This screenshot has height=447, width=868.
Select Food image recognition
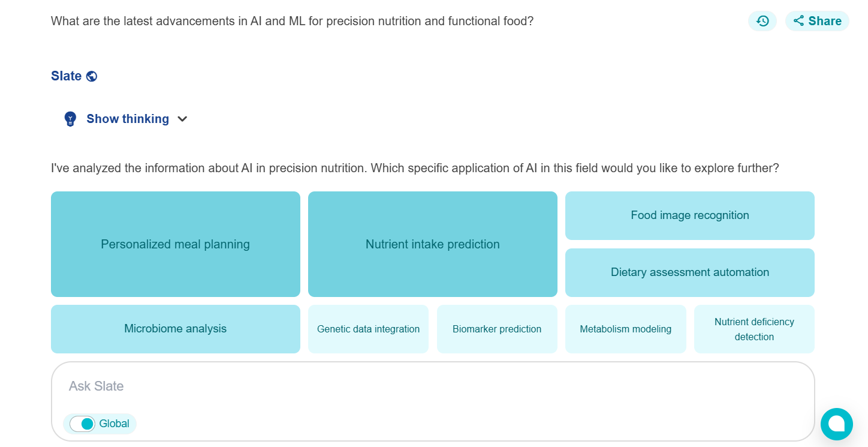coord(689,215)
